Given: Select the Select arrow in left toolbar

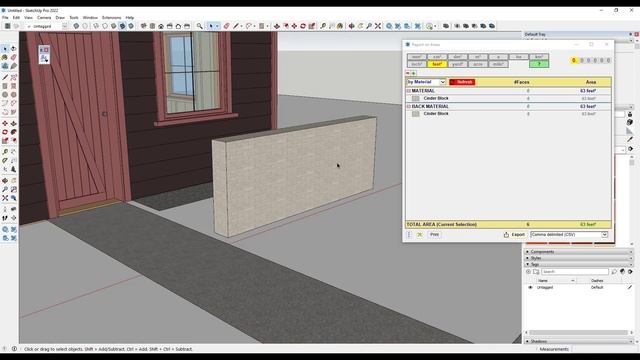Looking at the screenshot, I should coord(5,49).
